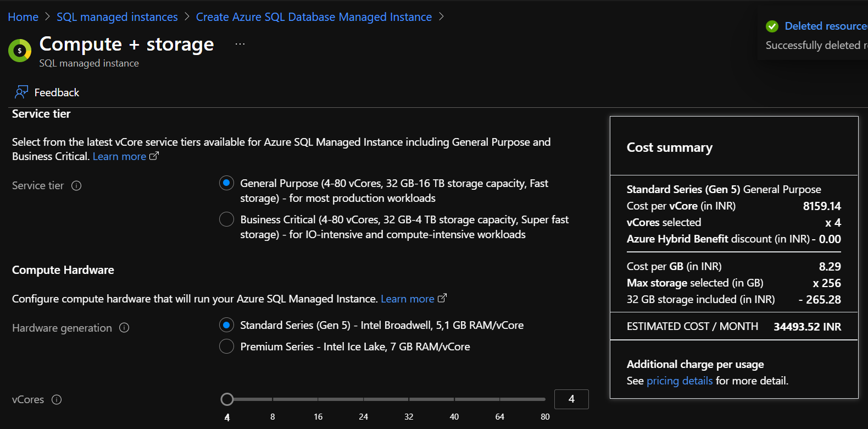This screenshot has width=868, height=429.
Task: Click the slider tick label 32
Action: click(409, 417)
